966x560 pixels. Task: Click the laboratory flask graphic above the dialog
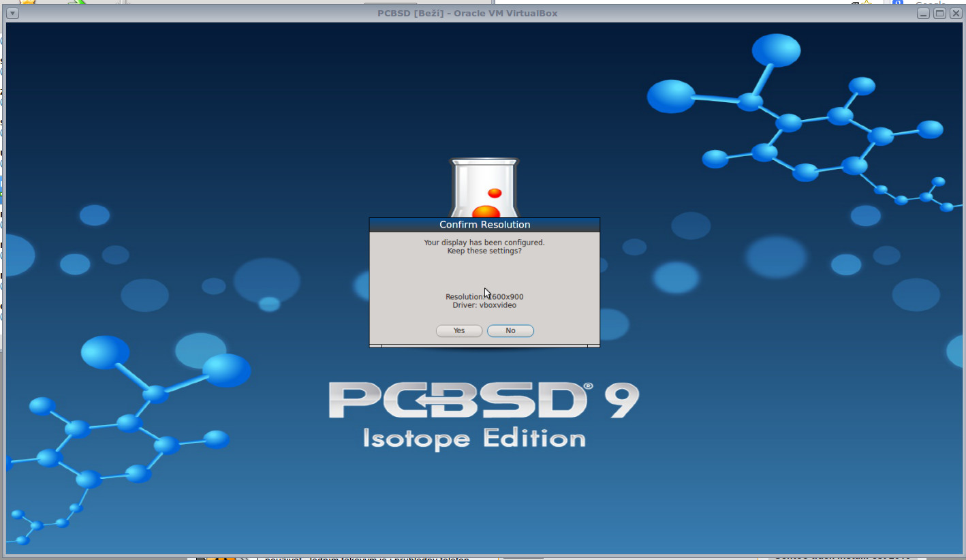click(484, 184)
